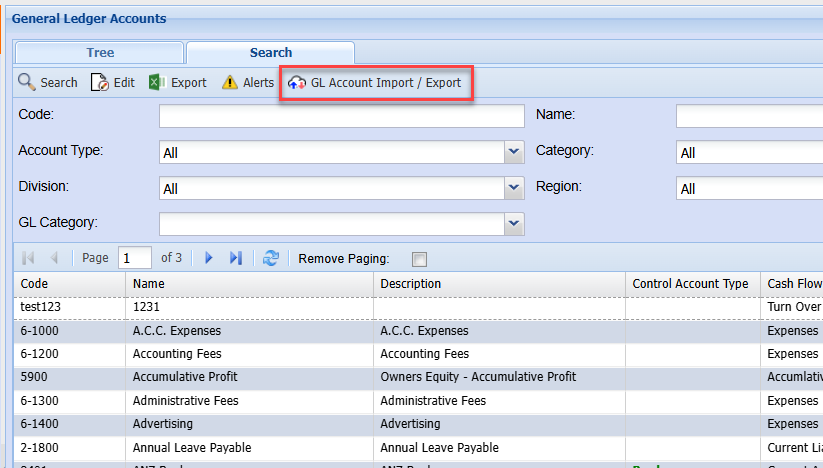Viewport: 823px width, 468px height.
Task: Sort by the Name column header
Action: [248, 284]
